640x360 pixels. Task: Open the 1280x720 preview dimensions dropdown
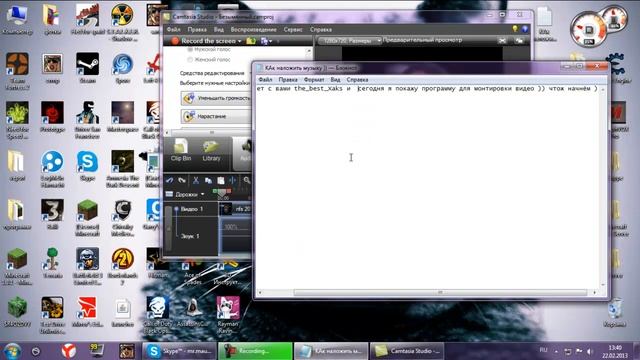coord(350,41)
